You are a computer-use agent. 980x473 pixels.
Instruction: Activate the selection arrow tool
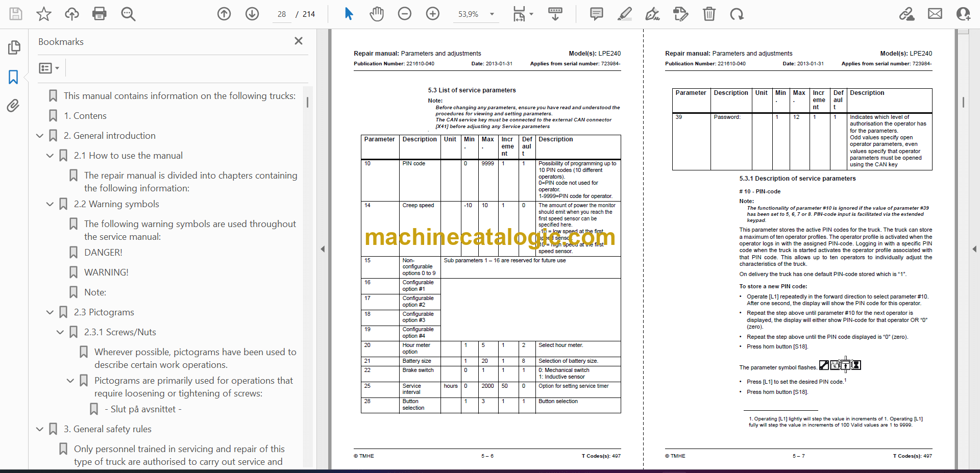point(349,14)
